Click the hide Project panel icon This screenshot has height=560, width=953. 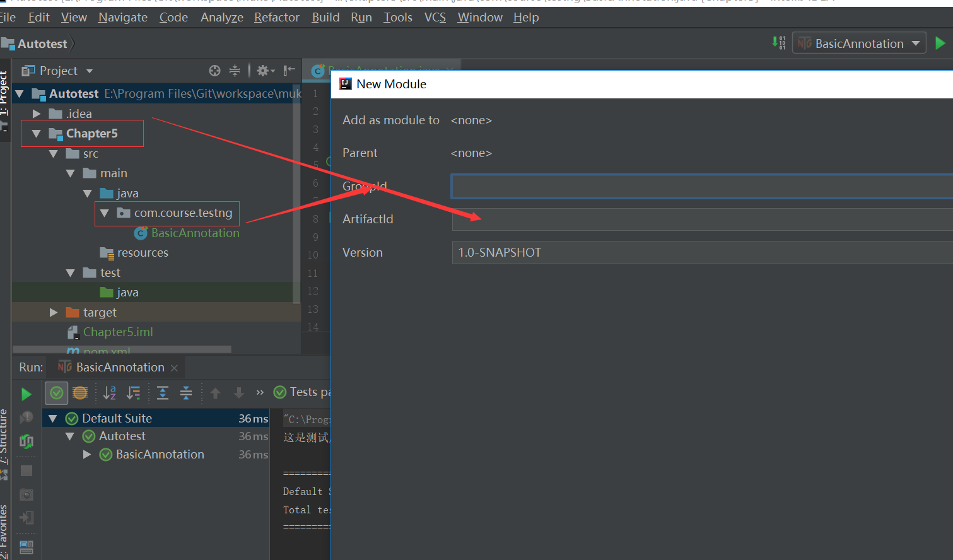[x=289, y=71]
